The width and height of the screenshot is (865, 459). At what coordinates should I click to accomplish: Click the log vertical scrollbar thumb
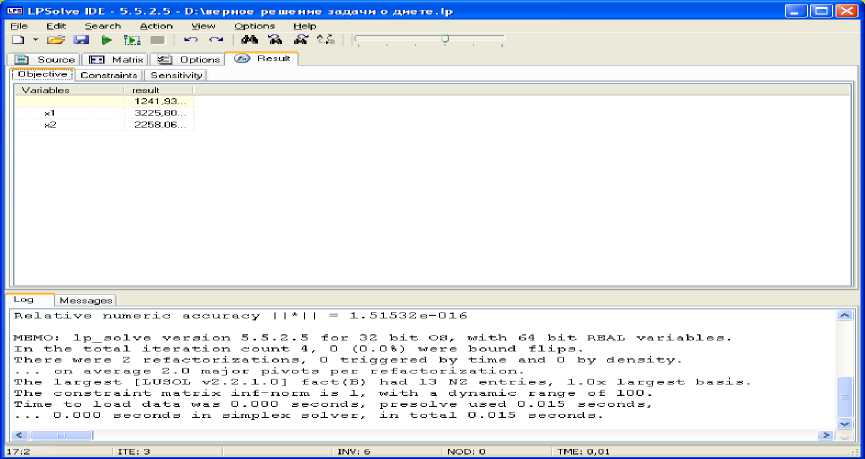844,397
